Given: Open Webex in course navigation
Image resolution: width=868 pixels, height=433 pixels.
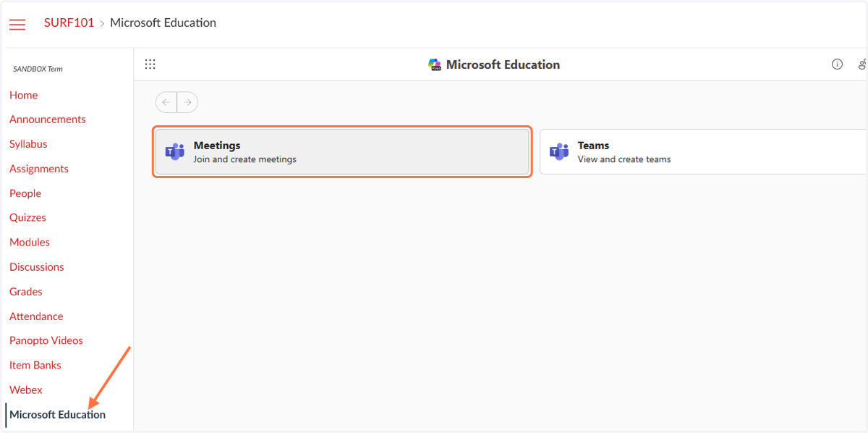Looking at the screenshot, I should (26, 390).
